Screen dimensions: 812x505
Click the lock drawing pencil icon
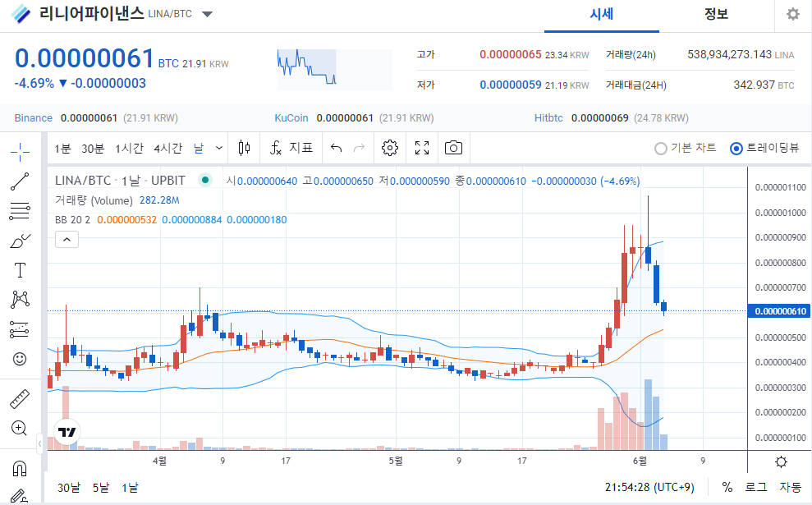click(19, 496)
